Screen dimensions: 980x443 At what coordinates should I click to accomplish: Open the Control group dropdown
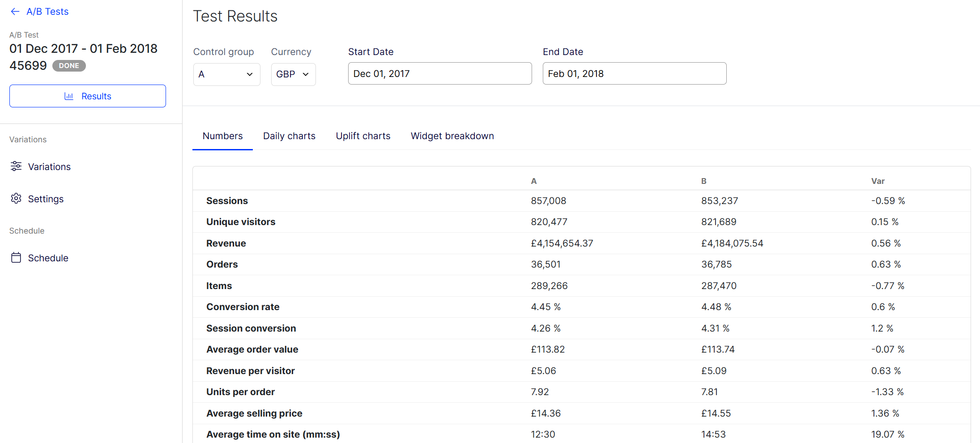[x=226, y=74]
